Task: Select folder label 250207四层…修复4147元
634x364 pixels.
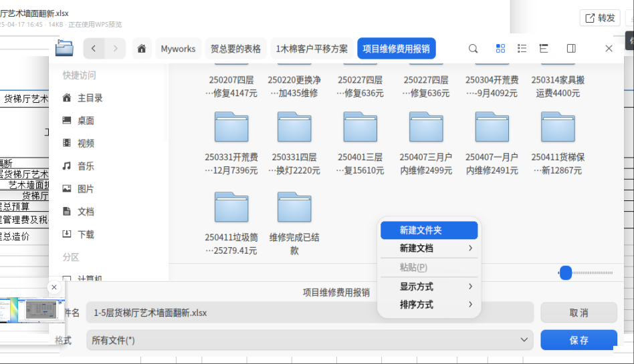Action: tap(231, 86)
